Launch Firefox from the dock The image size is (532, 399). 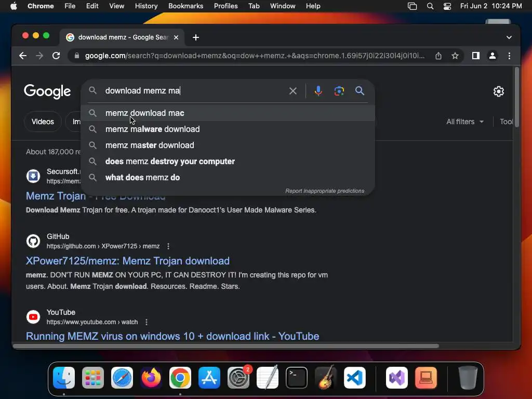[x=151, y=378]
